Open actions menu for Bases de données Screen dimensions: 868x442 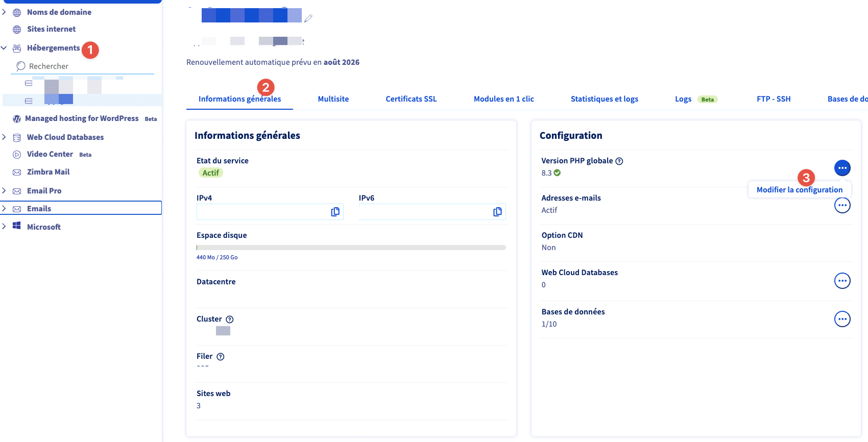click(x=842, y=319)
